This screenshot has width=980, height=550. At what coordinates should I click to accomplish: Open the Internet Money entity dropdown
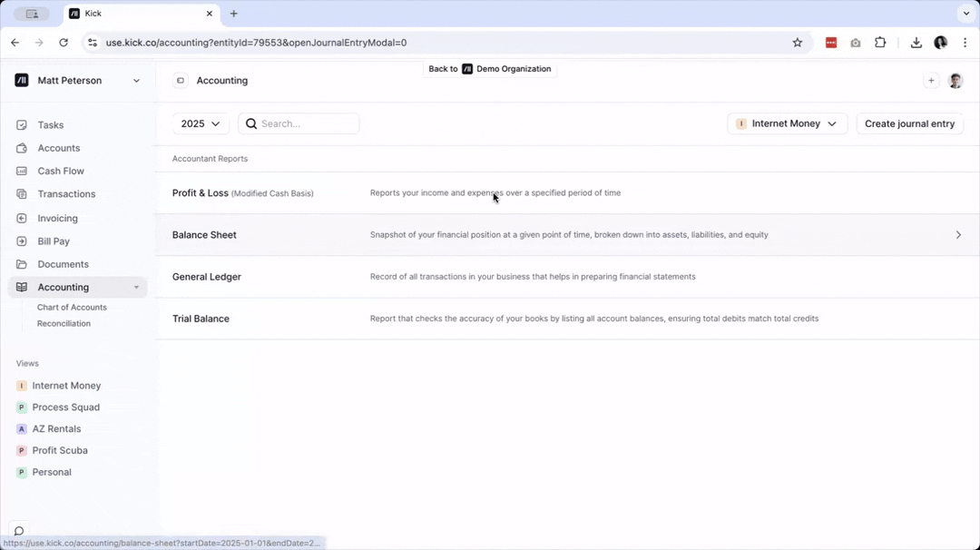point(786,123)
